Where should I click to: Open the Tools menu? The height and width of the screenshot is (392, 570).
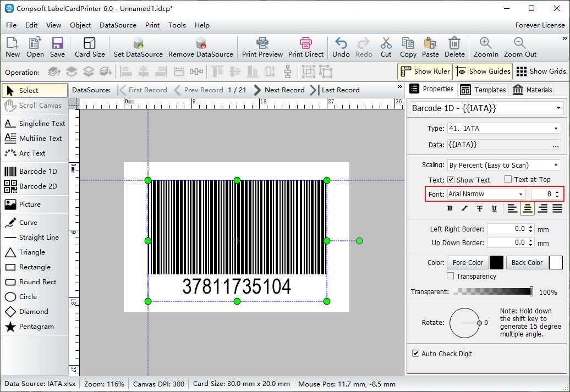177,25
